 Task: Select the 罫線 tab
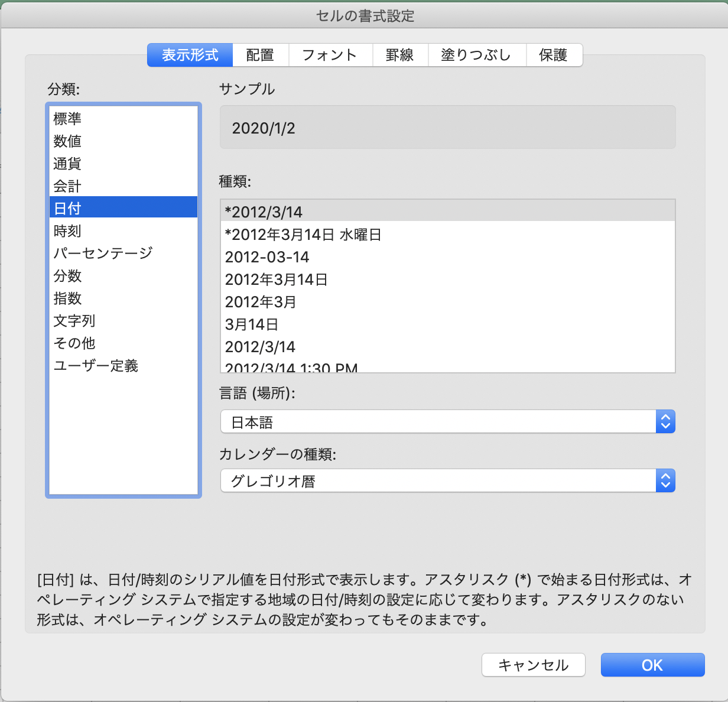(x=399, y=55)
